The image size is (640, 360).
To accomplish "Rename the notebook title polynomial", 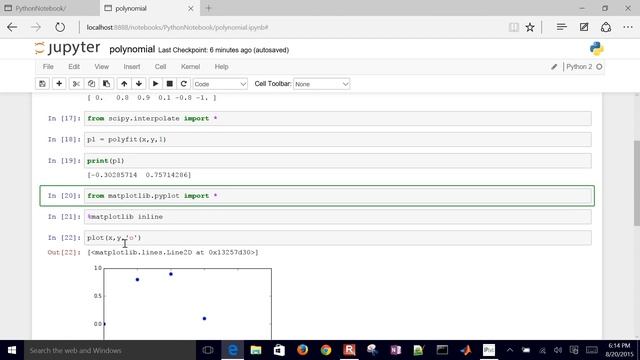I will tap(132, 49).
